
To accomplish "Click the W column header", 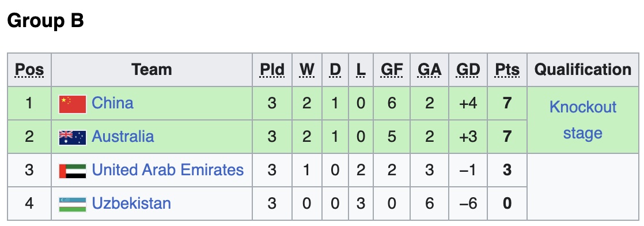I will click(307, 70).
